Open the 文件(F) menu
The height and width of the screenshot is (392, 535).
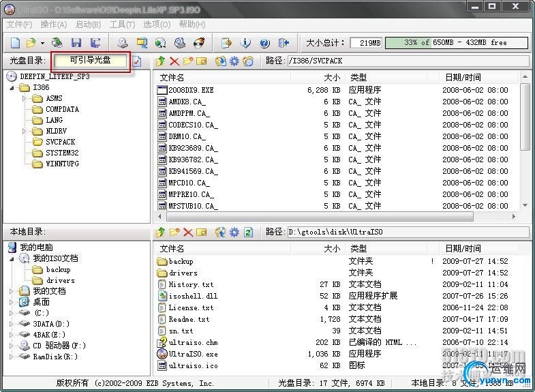point(20,25)
